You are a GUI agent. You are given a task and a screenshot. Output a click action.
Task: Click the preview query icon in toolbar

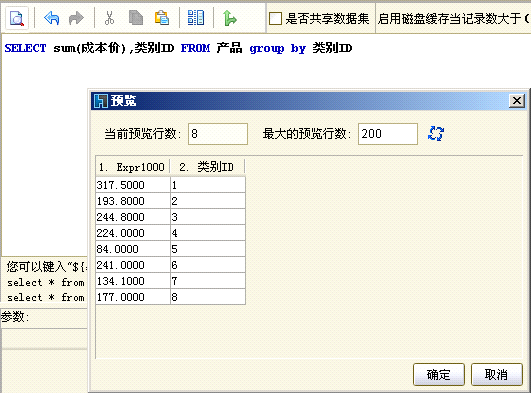point(17,18)
